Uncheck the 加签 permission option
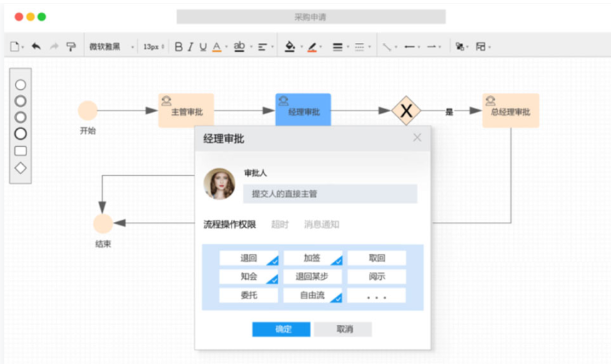Viewport: 611px width, 364px height. [312, 258]
